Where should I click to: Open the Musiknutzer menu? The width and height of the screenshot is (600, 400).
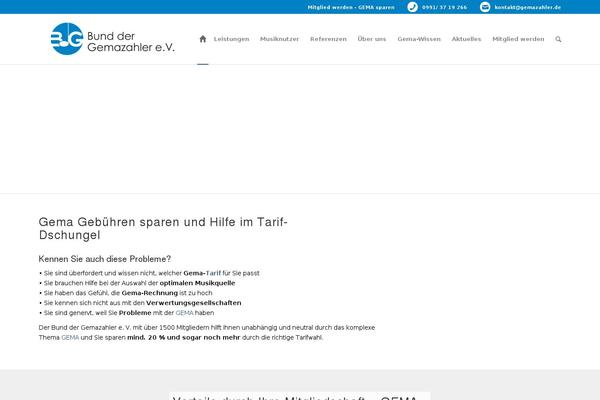(x=279, y=39)
